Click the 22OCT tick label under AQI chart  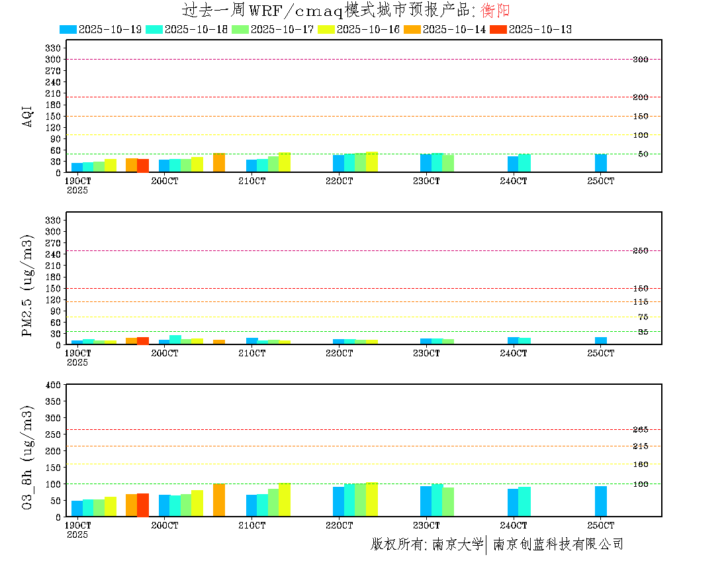click(339, 181)
